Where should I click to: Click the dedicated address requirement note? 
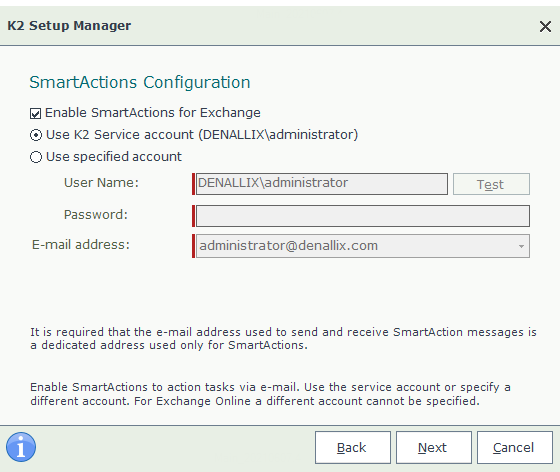click(x=283, y=338)
